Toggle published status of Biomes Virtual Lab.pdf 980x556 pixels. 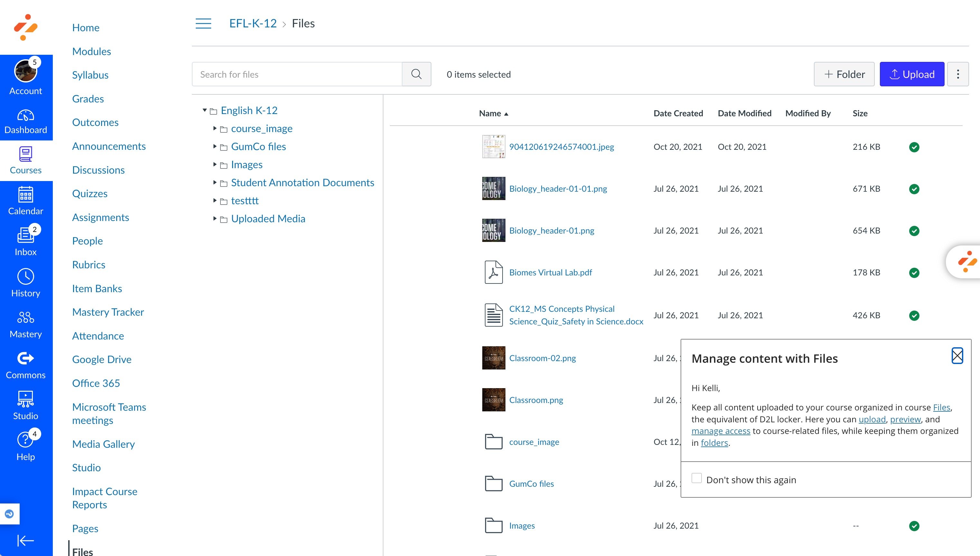point(914,273)
